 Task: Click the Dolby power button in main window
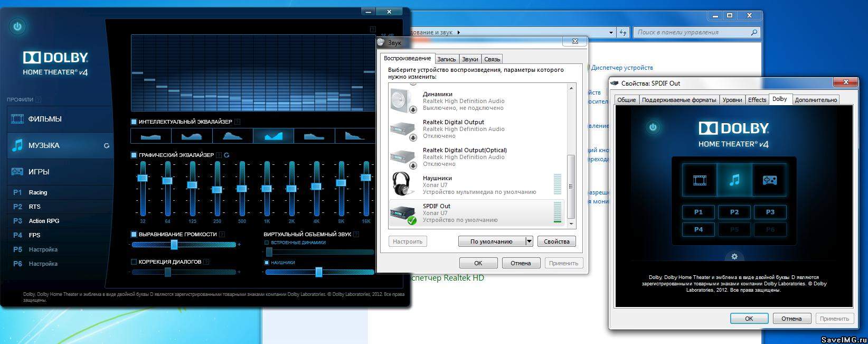18,26
